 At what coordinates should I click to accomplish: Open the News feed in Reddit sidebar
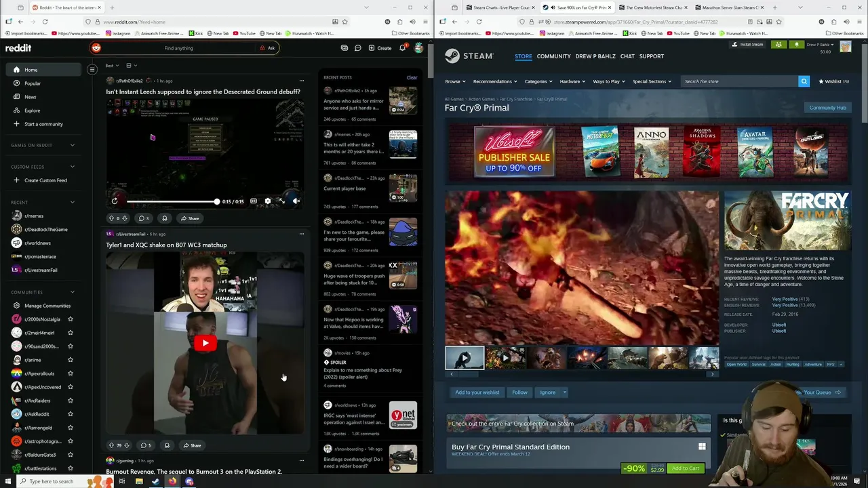pos(30,97)
